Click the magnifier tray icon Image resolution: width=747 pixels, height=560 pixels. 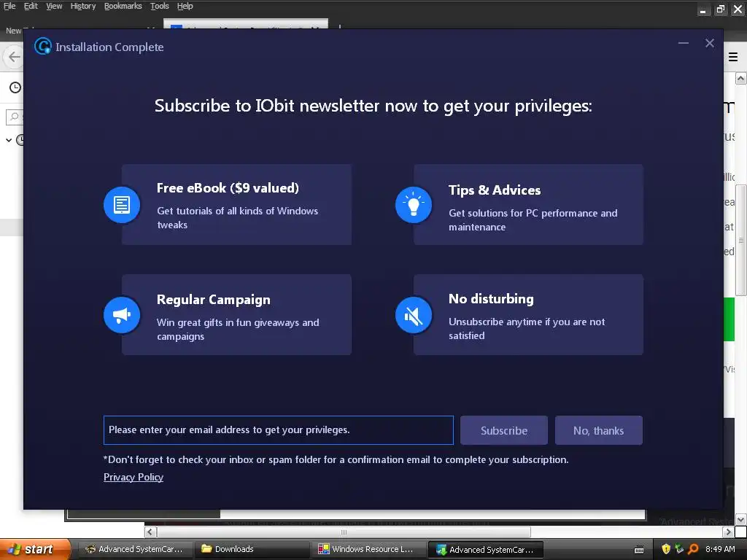(x=693, y=549)
